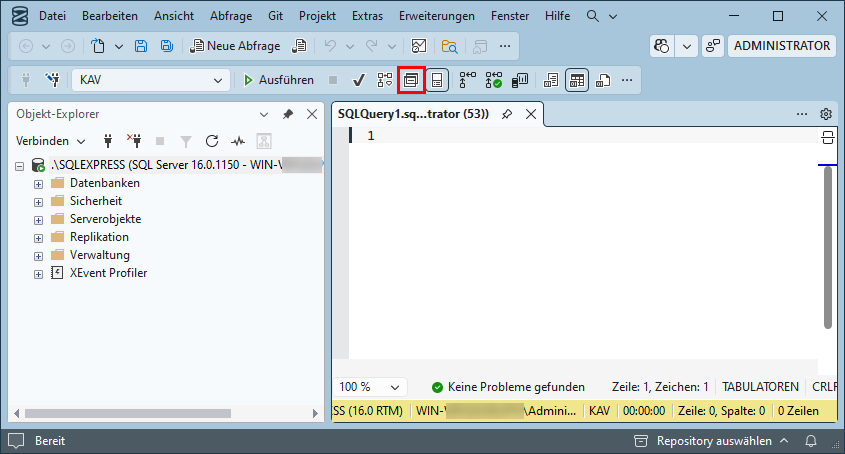Open Find in Files folder icon

(449, 46)
